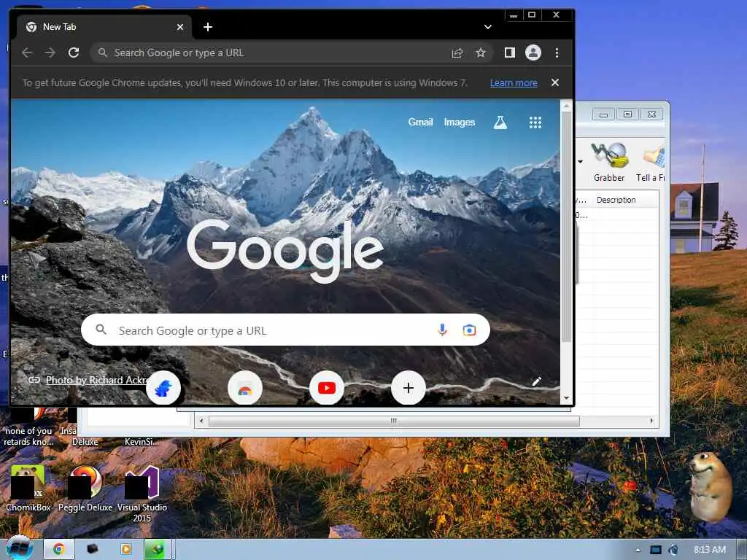Open Gmail from the Google page
This screenshot has height=560, width=747.
420,122
